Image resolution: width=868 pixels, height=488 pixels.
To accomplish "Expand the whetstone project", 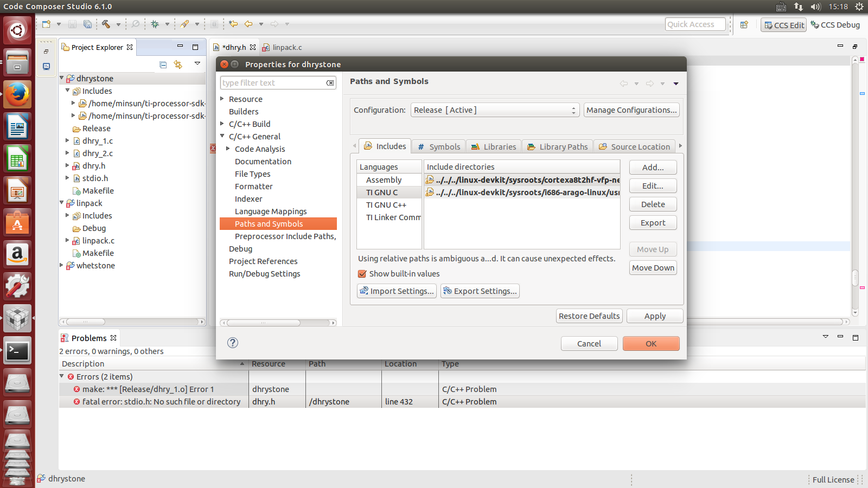I will pos(62,265).
